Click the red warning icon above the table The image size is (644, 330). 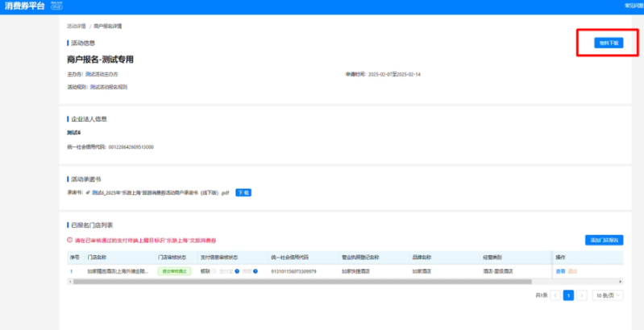tap(70, 240)
